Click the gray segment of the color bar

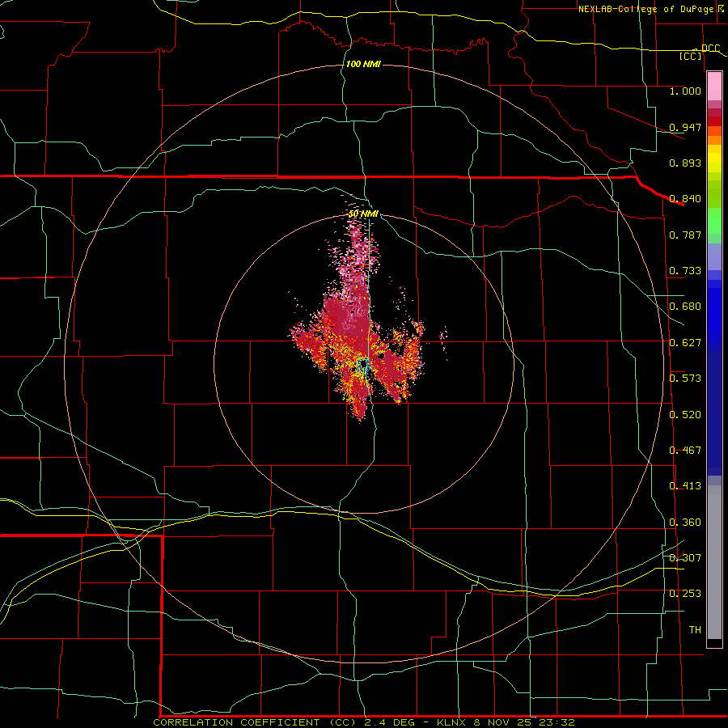click(x=714, y=562)
